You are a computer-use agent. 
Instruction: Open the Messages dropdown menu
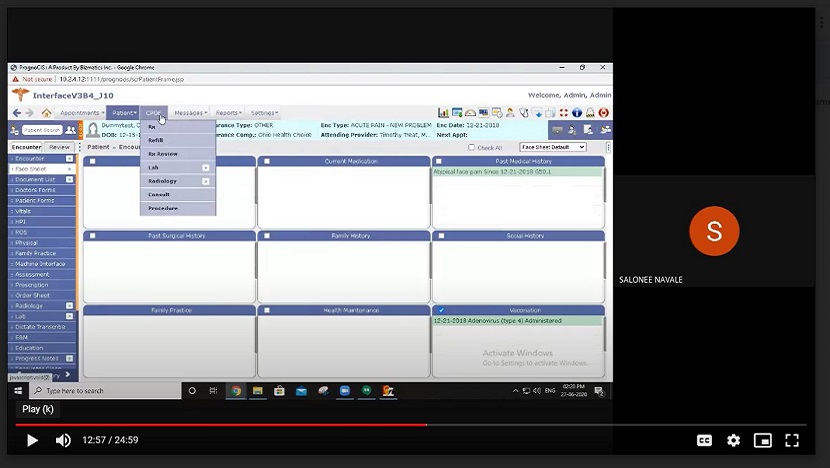pos(191,113)
